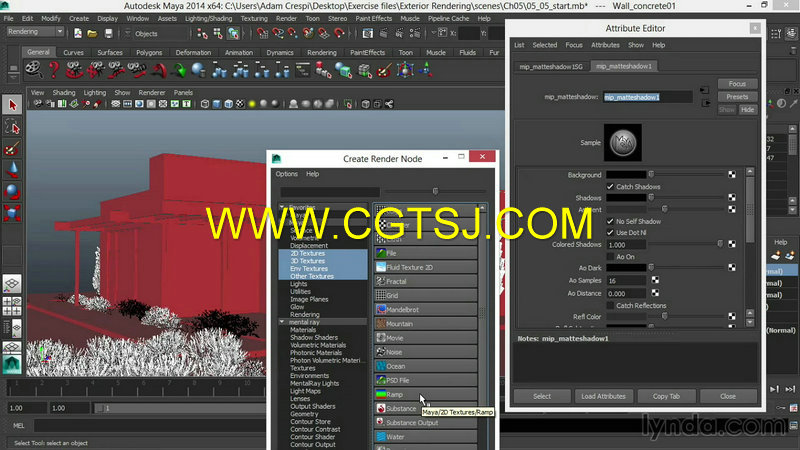Click the Mountain texture node icon
The image size is (800, 450).
pyautogui.click(x=381, y=323)
